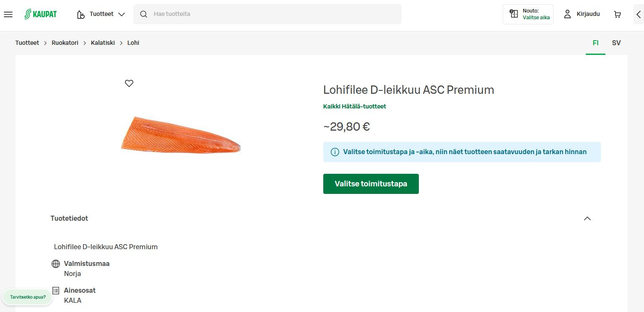Screen dimensions: 644x312
Task: Click the search magnifier icon
Action: click(x=144, y=14)
